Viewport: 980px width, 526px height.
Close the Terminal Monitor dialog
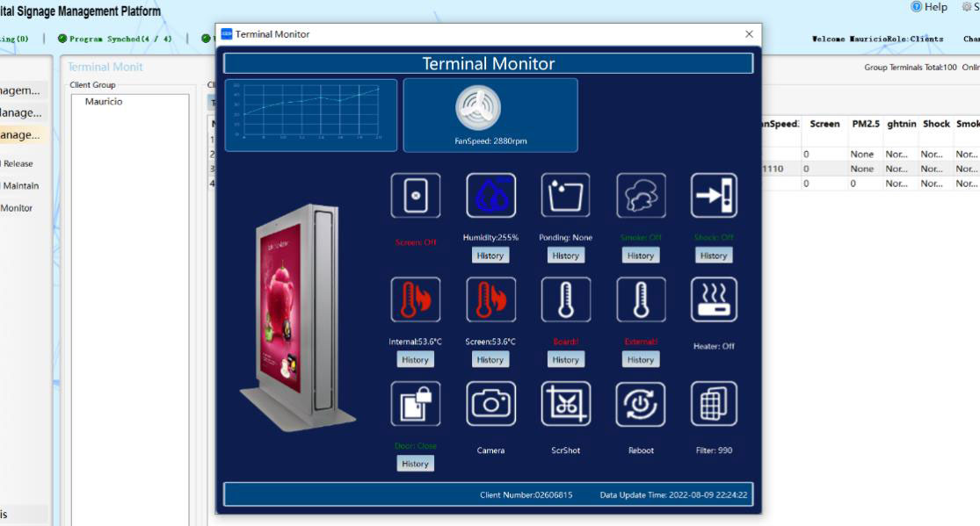tap(749, 34)
